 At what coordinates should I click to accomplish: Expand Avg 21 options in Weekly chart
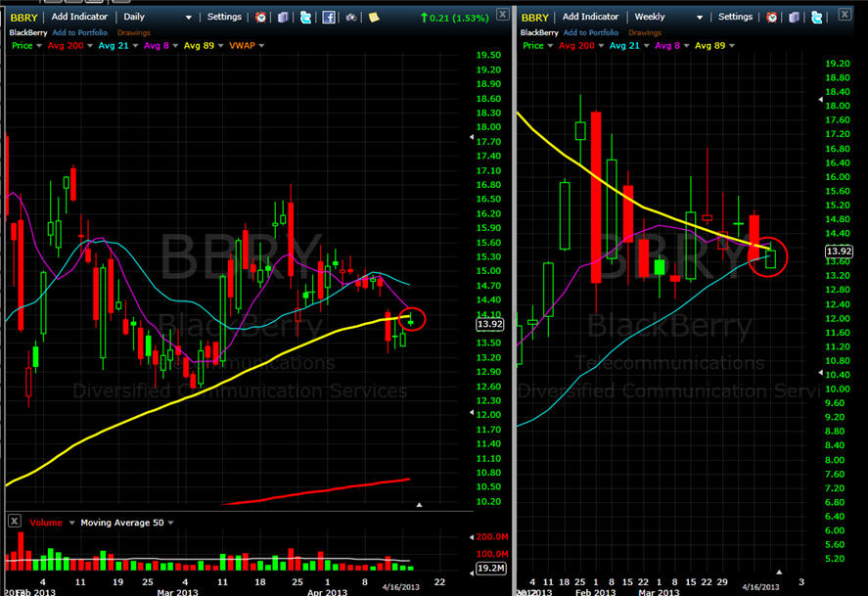tap(646, 46)
